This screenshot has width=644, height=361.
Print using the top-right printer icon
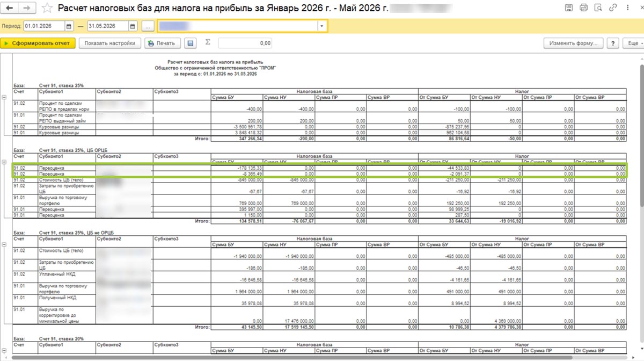tap(584, 8)
